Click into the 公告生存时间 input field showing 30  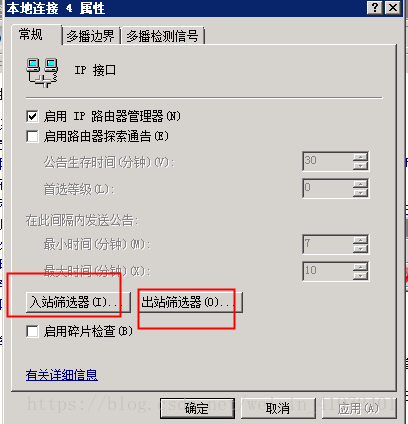[x=327, y=161]
